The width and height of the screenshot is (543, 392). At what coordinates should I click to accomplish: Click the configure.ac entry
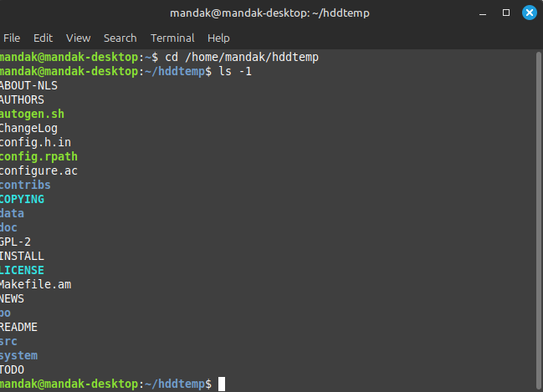click(38, 171)
